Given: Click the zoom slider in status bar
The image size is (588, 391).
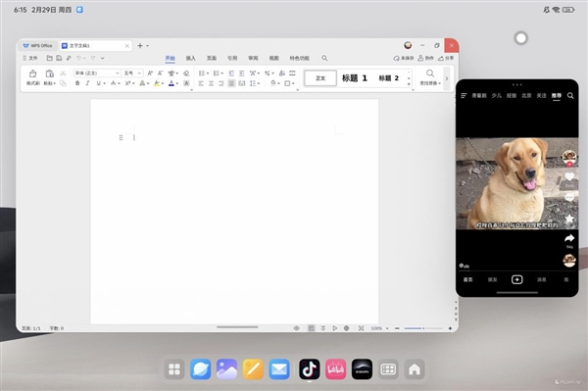Looking at the screenshot, I should click(423, 328).
